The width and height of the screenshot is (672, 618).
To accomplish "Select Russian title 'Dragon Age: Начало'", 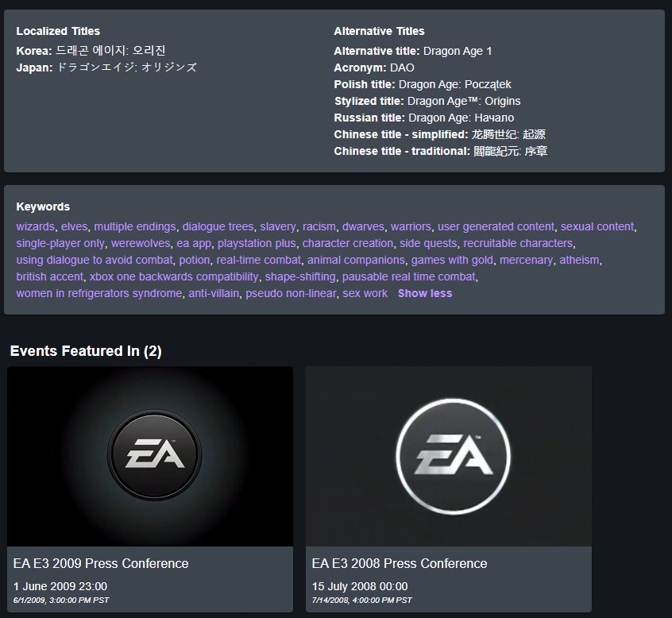I will [462, 118].
